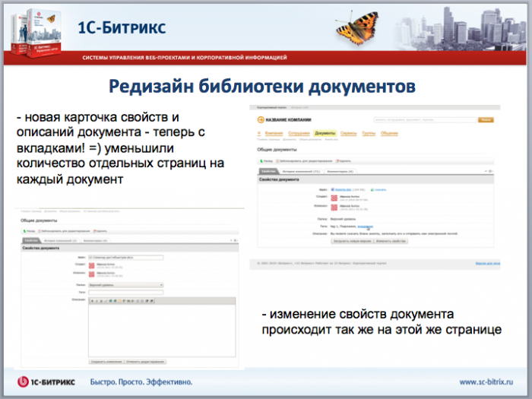This screenshot has height=399, width=532.
Task: Click Заблокировать для редактирования in edit-form screenshot
Action: [64, 231]
